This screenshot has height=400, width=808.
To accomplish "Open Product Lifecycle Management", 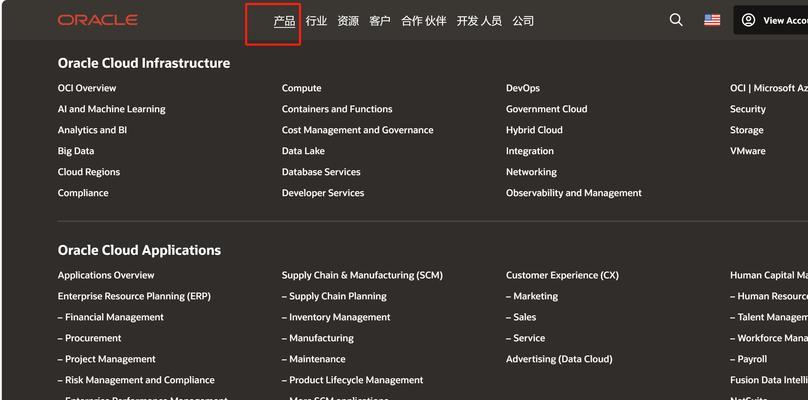I will [x=352, y=380].
